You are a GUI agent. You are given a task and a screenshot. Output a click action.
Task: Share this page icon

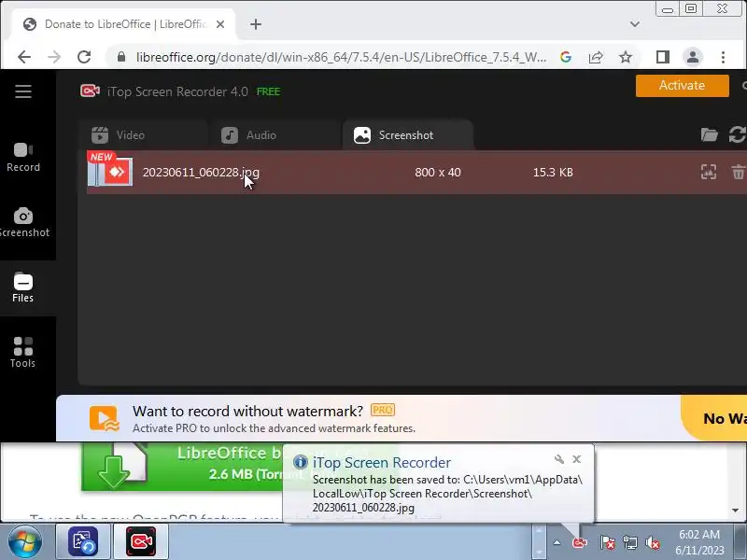[x=596, y=57]
